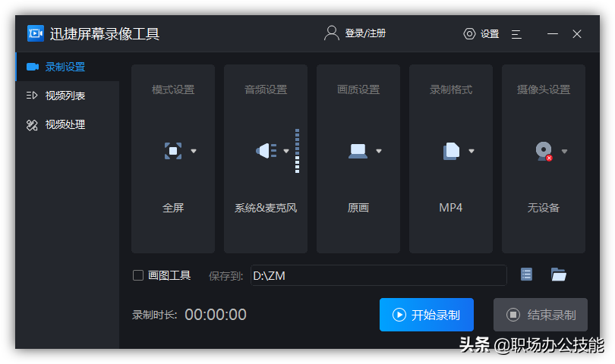
Task: Expand the 模式设置 dropdown arrow
Action: tap(194, 151)
